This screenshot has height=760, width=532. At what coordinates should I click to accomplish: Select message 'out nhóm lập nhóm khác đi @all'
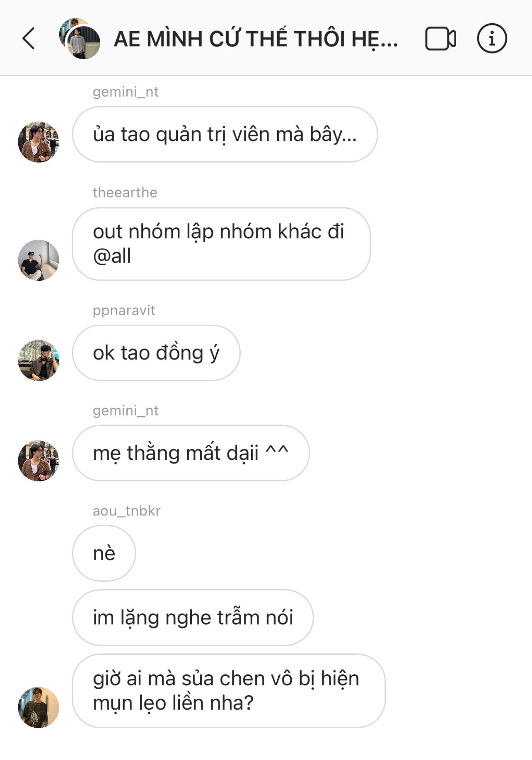(x=221, y=244)
